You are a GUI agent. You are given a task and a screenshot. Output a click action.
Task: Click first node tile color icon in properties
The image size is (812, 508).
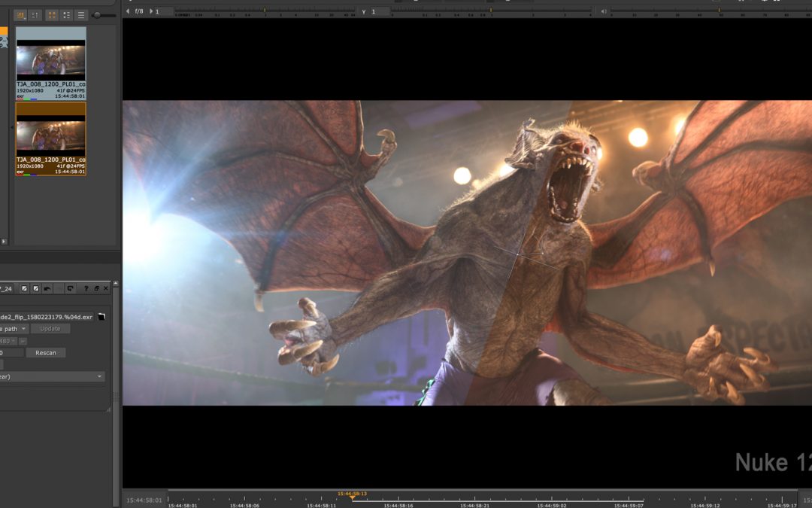tap(24, 289)
